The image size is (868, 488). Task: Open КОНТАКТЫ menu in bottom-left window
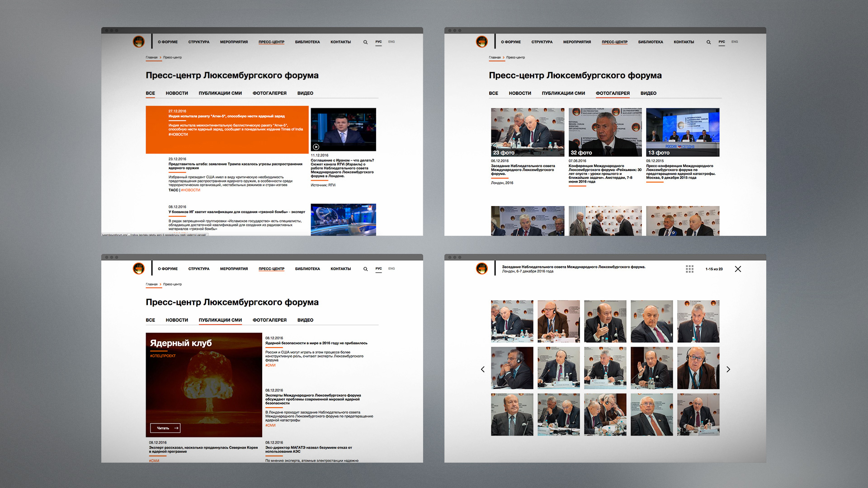pyautogui.click(x=341, y=269)
